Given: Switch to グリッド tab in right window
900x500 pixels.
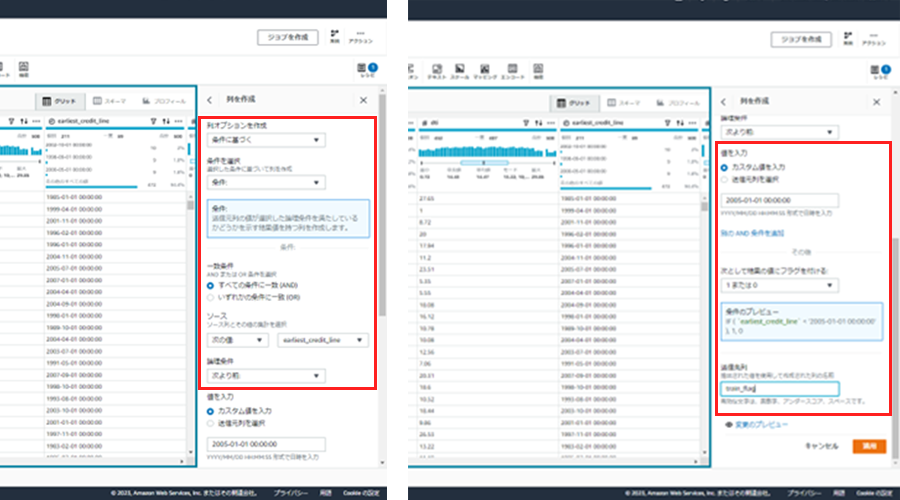Looking at the screenshot, I should pyautogui.click(x=573, y=103).
